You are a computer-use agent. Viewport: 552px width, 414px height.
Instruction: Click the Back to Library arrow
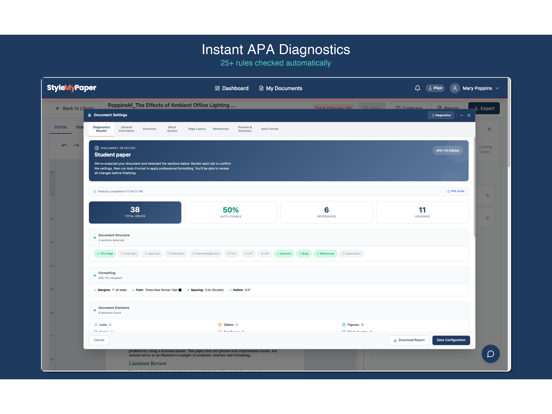tap(58, 108)
